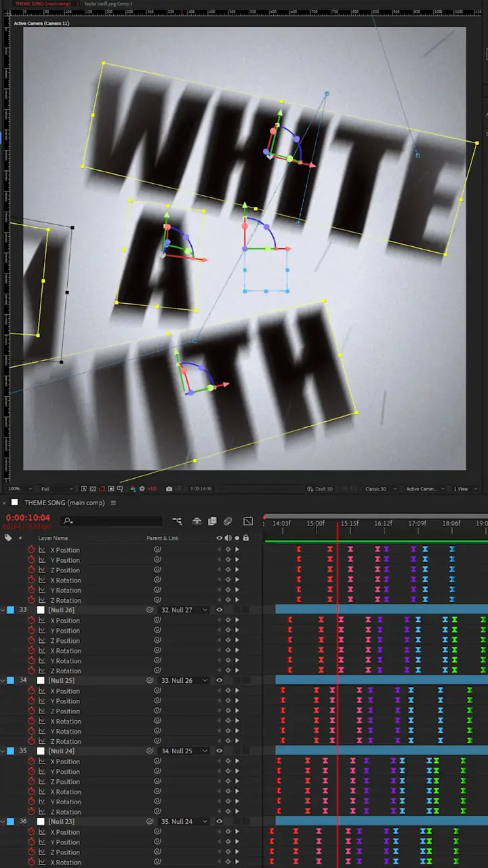
Task: Open the Graph Editor icon in timeline
Action: click(248, 521)
